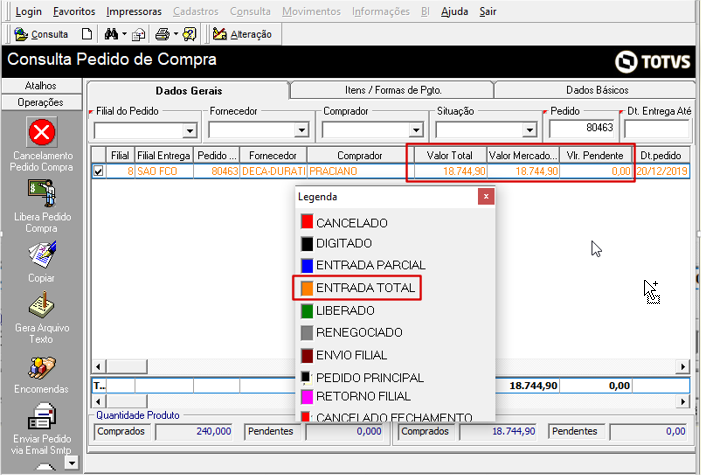Click Enviar Pedido via Email Smtp icon
Image resolution: width=701 pixels, height=475 pixels.
pyautogui.click(x=42, y=416)
